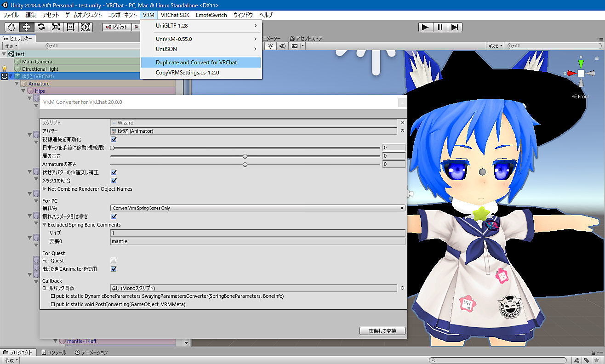Viewport: 605px width, 364px height.
Task: Collapse Excluded Spring Bone Comments foldout
Action: click(x=45, y=225)
